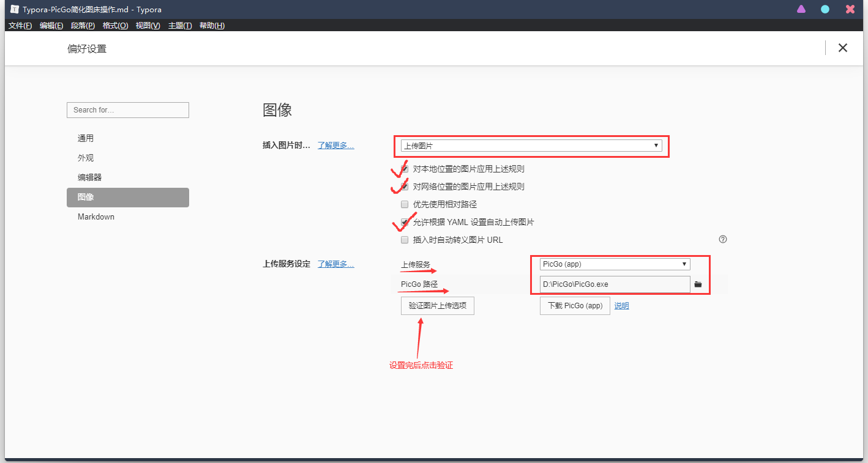Image resolution: width=868 pixels, height=463 pixels.
Task: Open 了解更多 link beside 上传服务设定
Action: (335, 264)
